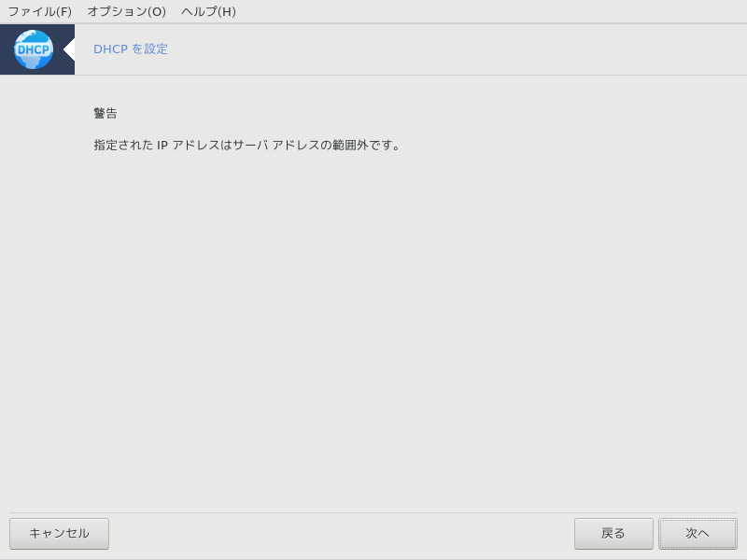Open the ファイル(F) menu

(40, 11)
